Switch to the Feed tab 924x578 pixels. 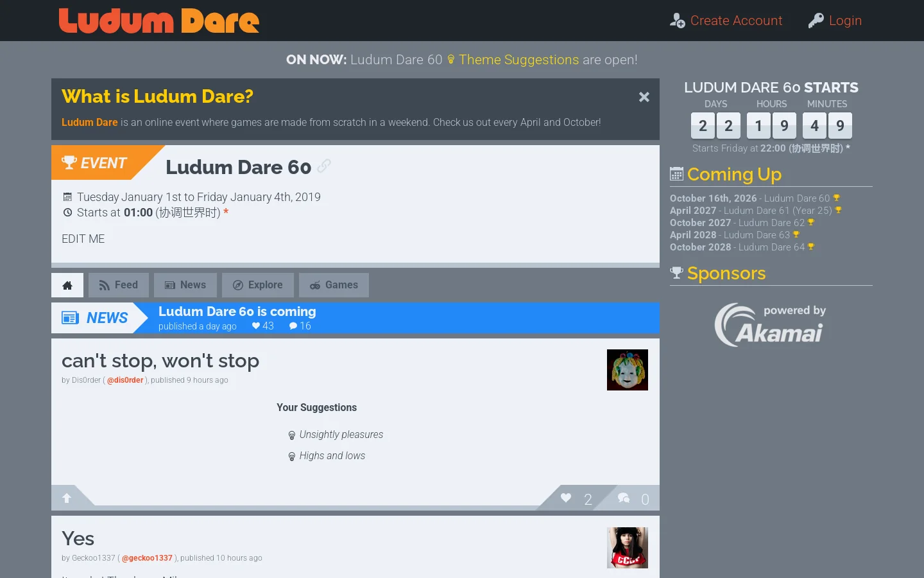pos(119,285)
